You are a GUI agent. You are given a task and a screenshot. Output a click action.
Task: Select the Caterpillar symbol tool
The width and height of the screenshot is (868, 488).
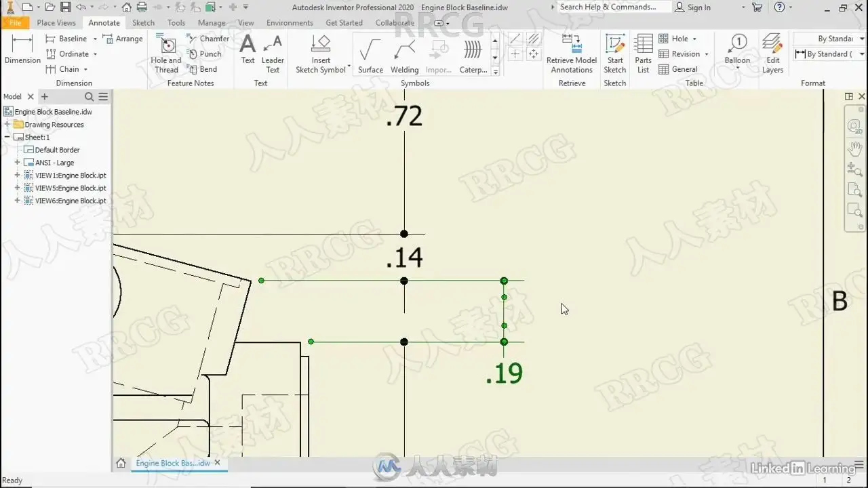(473, 56)
